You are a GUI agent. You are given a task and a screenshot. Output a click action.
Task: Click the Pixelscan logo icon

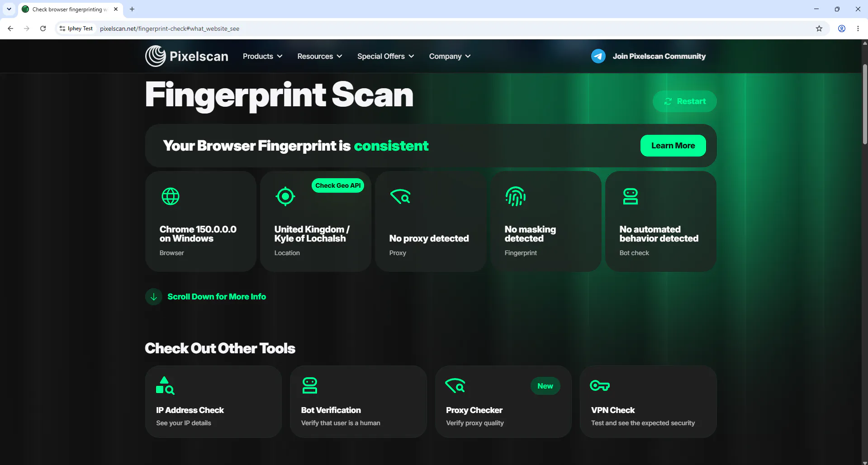pos(155,56)
